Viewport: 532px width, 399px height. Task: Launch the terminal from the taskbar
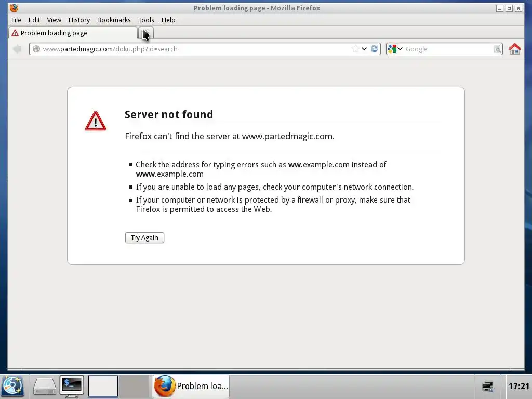pos(72,387)
